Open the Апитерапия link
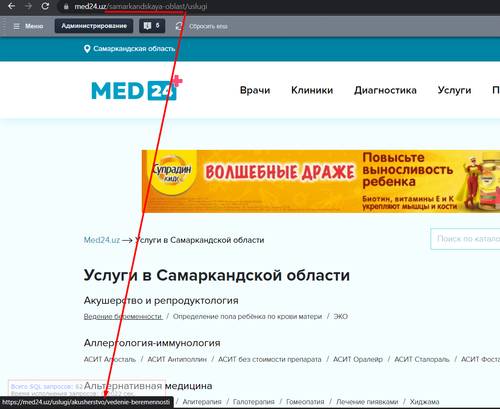 click(x=202, y=402)
